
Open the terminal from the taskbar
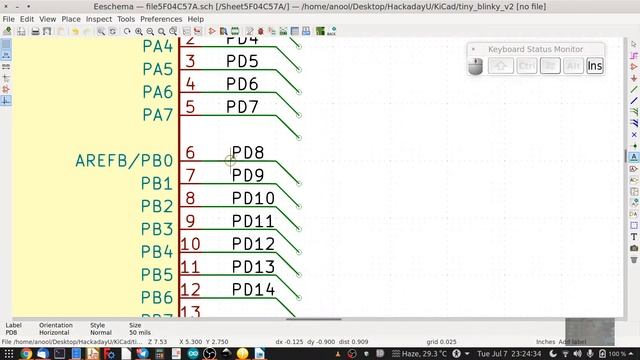(x=60, y=353)
